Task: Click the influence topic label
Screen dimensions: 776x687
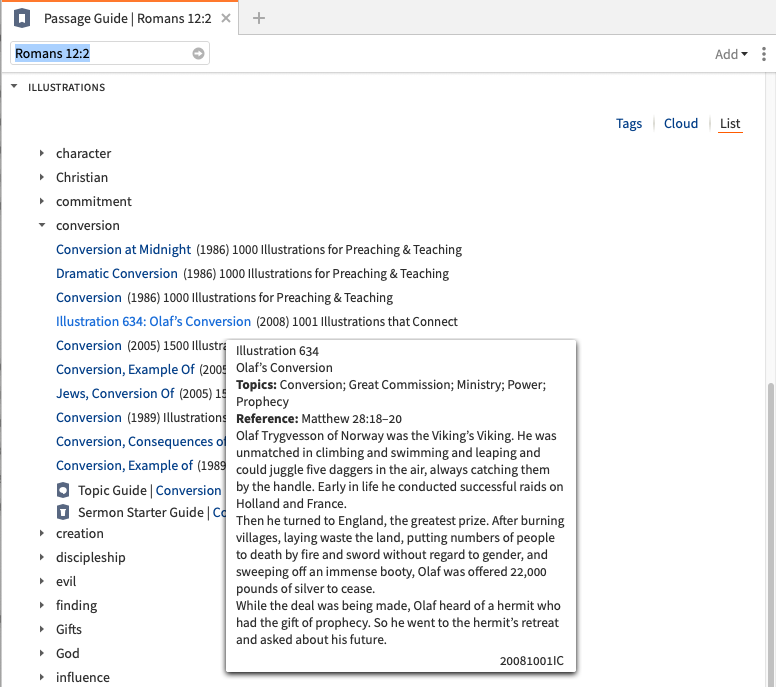Action: point(83,677)
